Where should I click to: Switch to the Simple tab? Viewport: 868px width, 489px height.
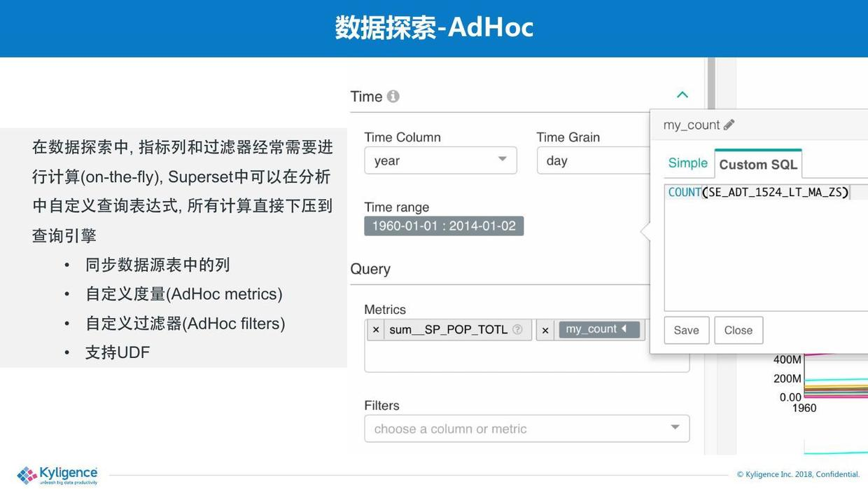(688, 163)
